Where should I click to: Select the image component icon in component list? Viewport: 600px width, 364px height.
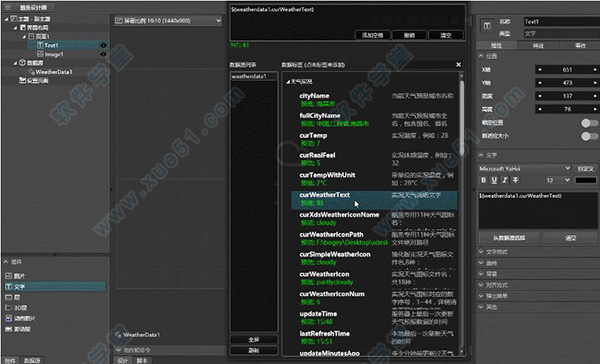[x=8, y=276]
